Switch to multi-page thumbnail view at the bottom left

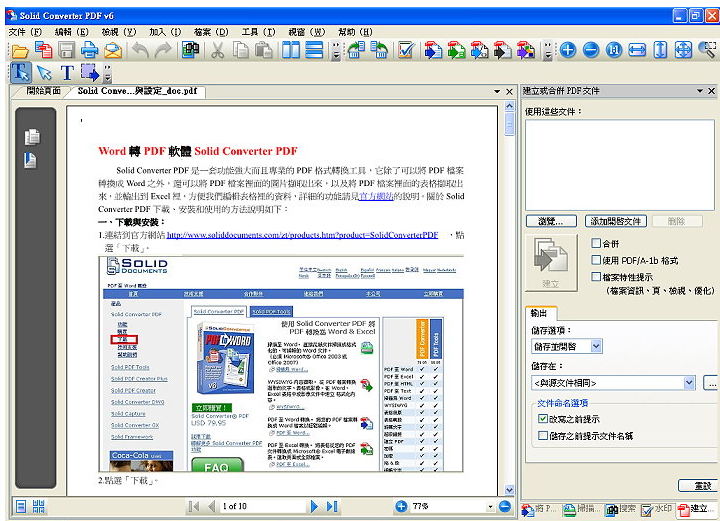(39, 506)
